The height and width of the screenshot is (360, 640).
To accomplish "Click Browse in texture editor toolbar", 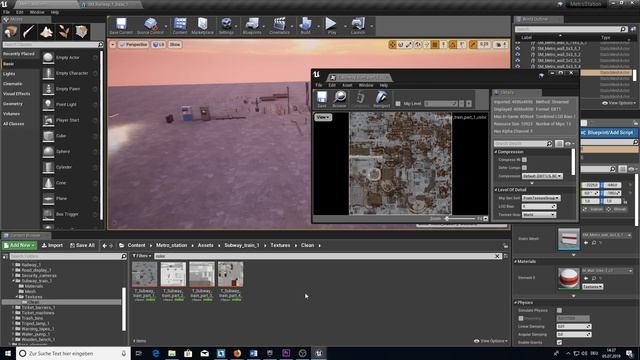I will [x=339, y=99].
